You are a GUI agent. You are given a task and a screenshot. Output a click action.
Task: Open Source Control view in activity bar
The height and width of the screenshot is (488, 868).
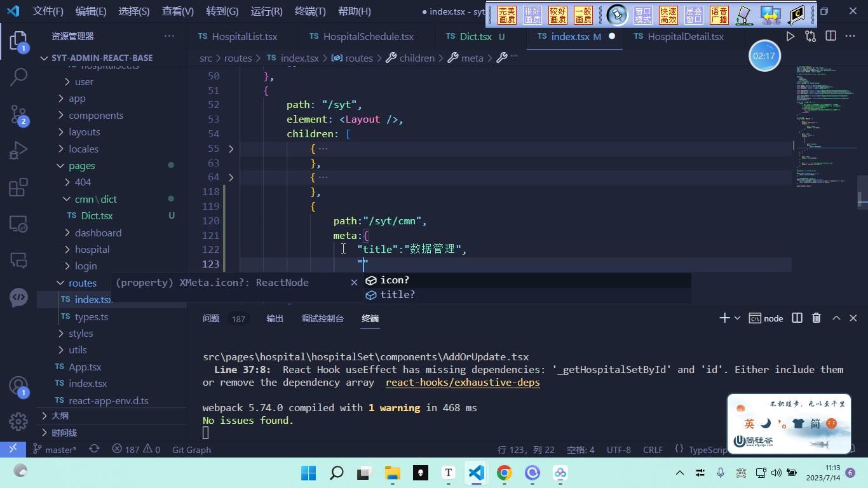click(18, 115)
